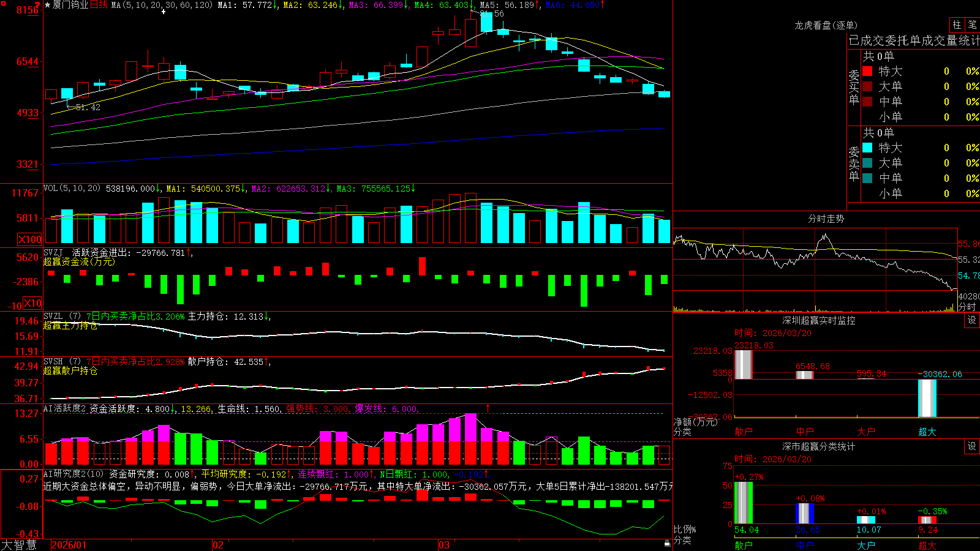Screen dimensions: 980x551
Task: Switch 龙虎看盘 to 笔 view
Action: (972, 25)
